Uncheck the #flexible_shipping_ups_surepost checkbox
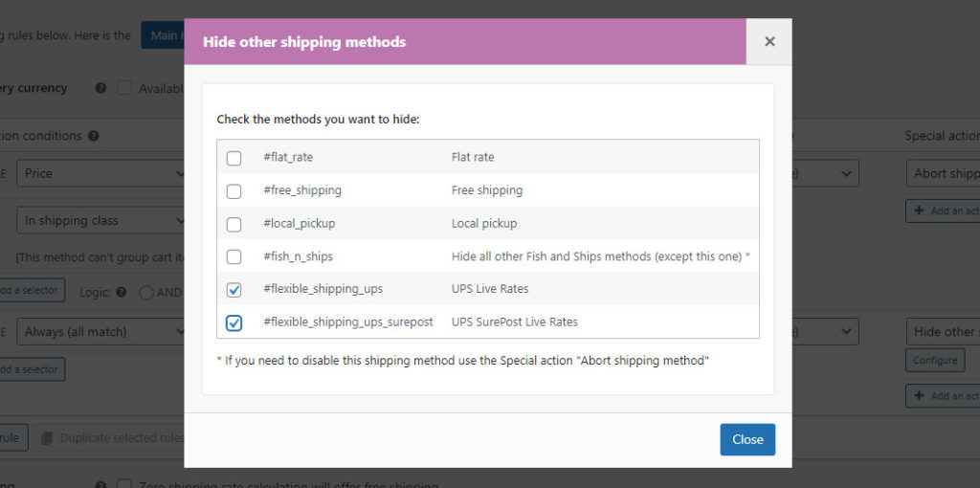 pos(234,323)
